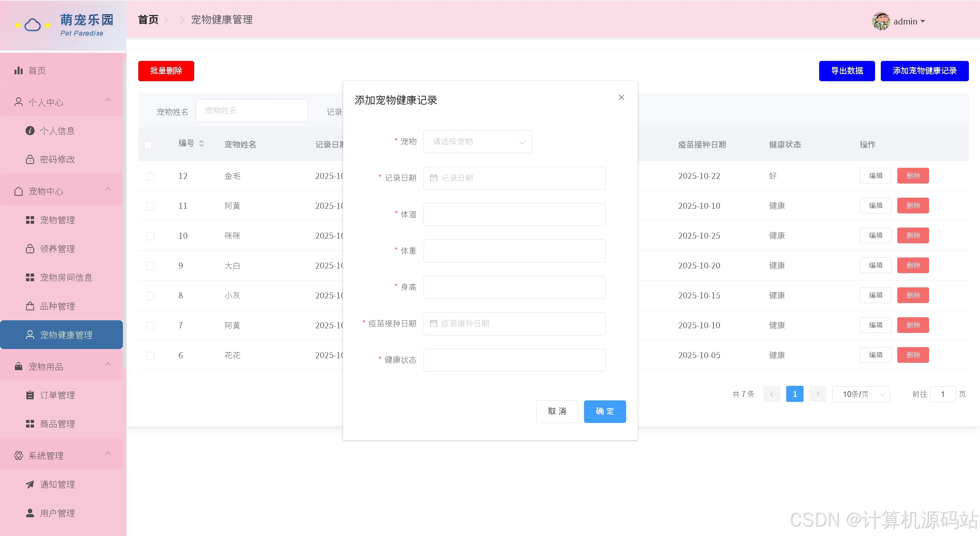Click the 首页 breadcrumb link
The width and height of the screenshot is (980, 536).
148,20
